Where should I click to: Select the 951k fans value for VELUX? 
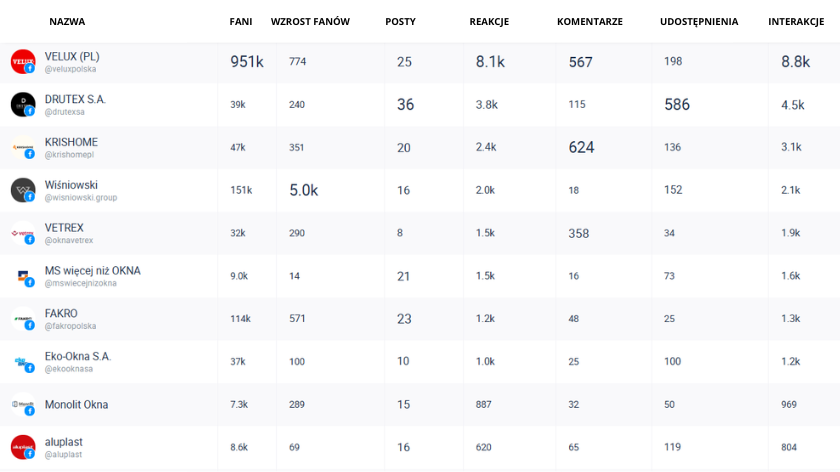247,62
